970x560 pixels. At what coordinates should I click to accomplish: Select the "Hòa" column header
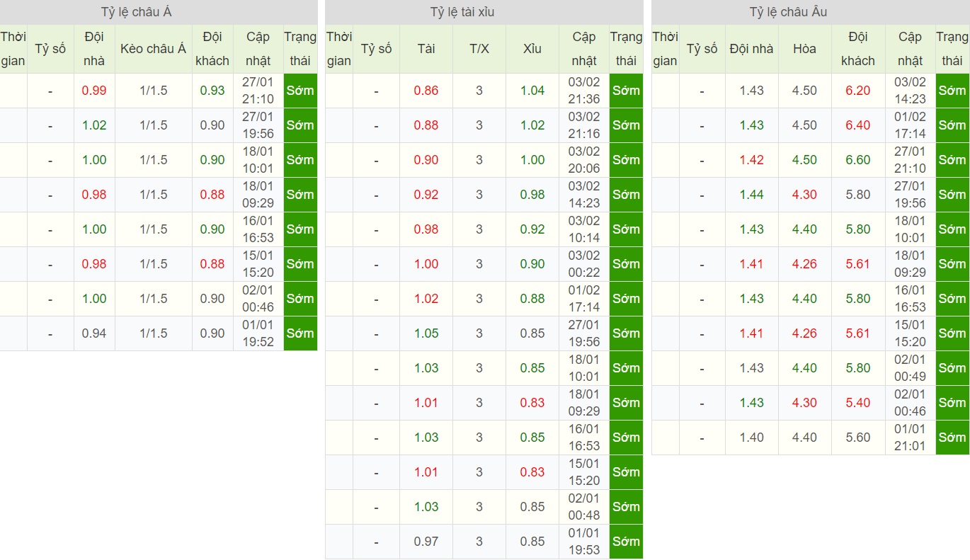pos(805,49)
